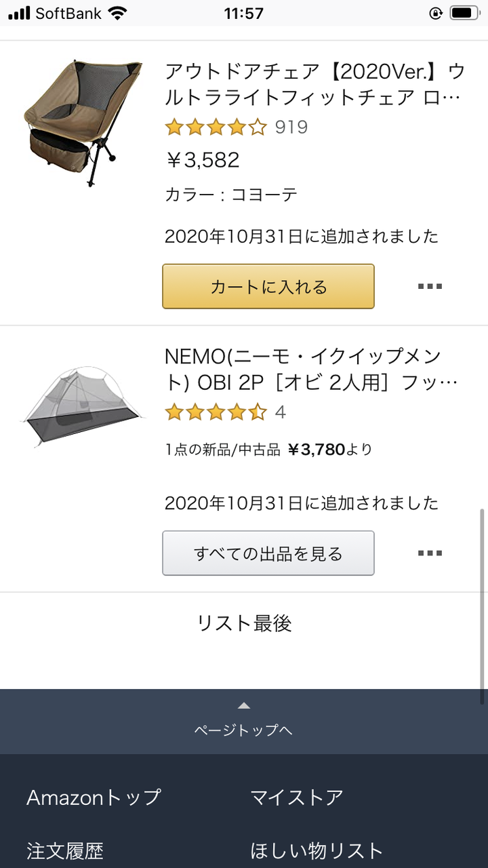Open マイストア in the footer
Image resolution: width=488 pixels, height=868 pixels.
(x=297, y=797)
